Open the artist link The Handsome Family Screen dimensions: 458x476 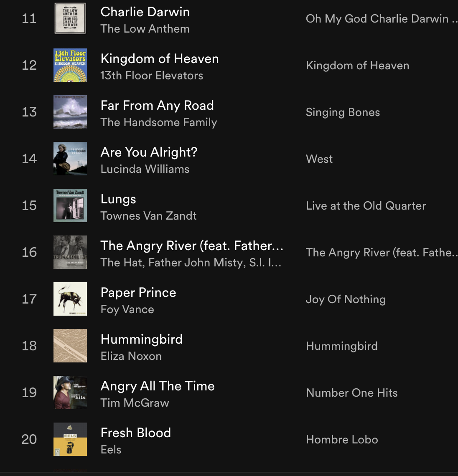[159, 122]
